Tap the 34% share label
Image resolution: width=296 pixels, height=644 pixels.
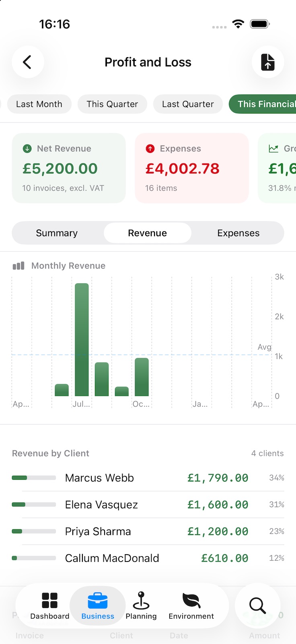277,478
